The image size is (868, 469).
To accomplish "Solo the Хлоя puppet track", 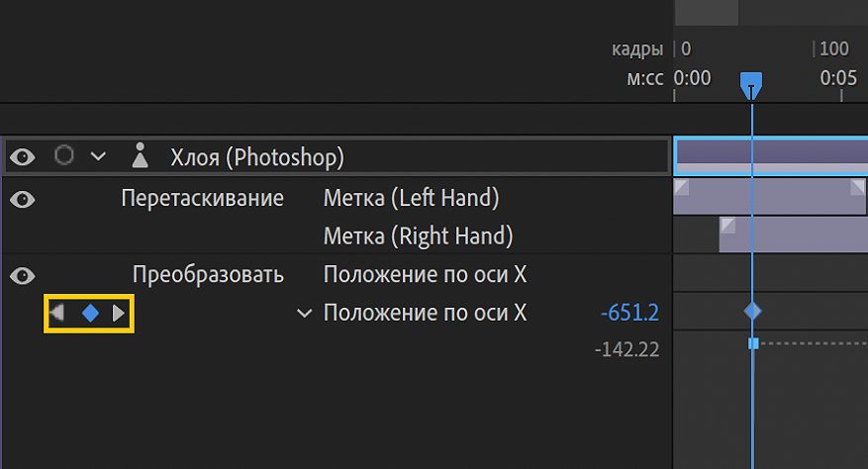I will coord(64,155).
